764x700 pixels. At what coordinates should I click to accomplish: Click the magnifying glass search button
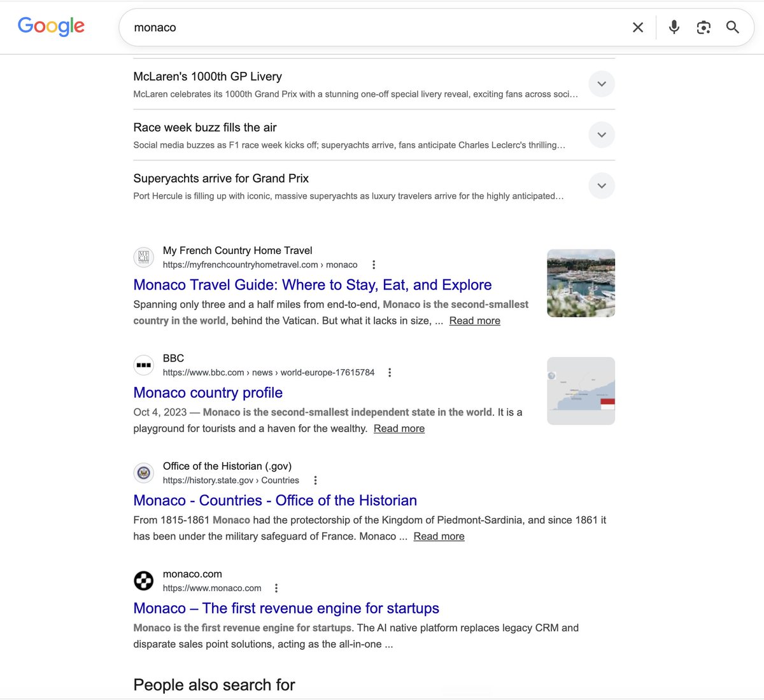click(733, 27)
